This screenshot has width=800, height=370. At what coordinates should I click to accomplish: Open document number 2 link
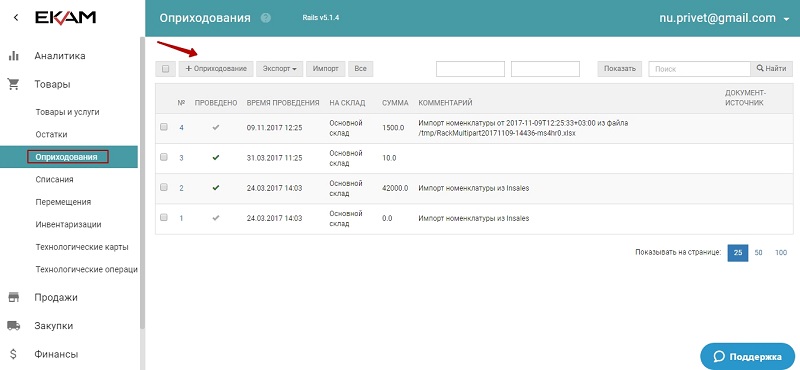coord(182,188)
